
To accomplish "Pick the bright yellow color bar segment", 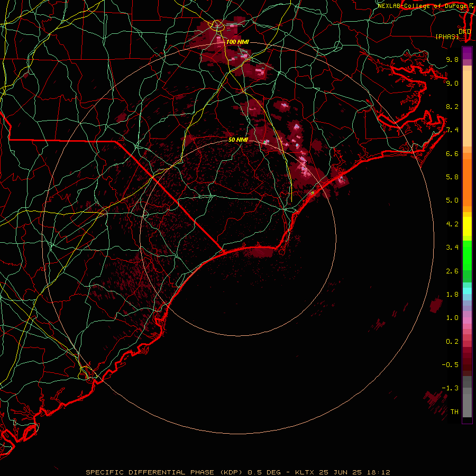I will point(467,226).
